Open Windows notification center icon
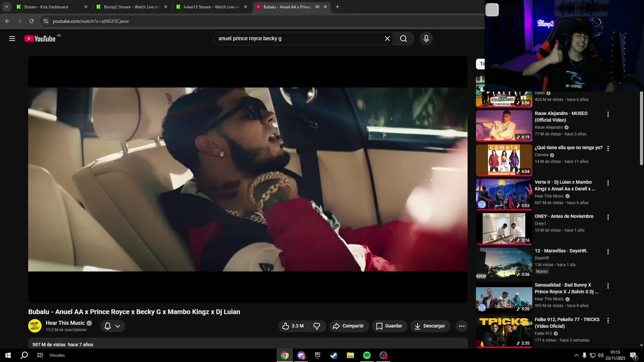 [633, 355]
